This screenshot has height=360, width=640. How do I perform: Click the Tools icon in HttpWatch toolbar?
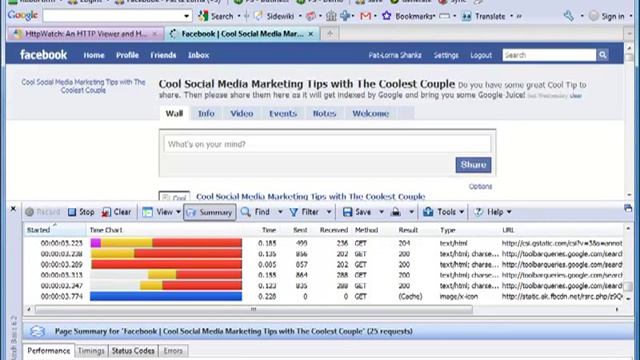coord(428,212)
